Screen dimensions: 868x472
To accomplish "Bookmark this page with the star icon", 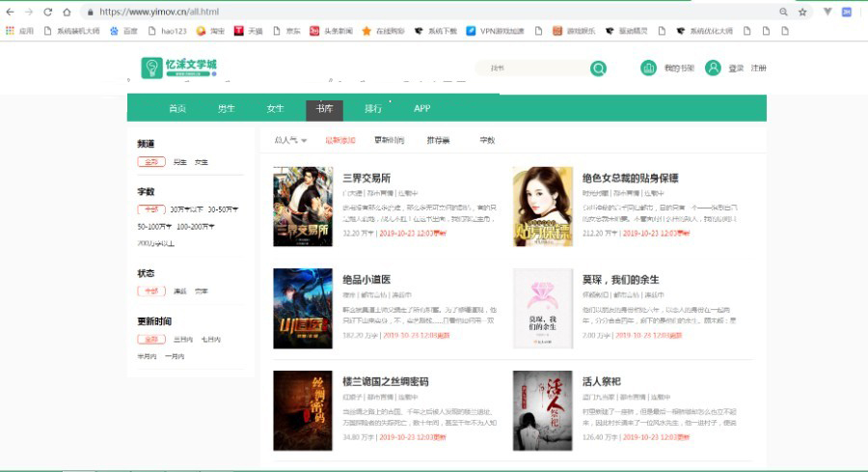I will (x=802, y=13).
